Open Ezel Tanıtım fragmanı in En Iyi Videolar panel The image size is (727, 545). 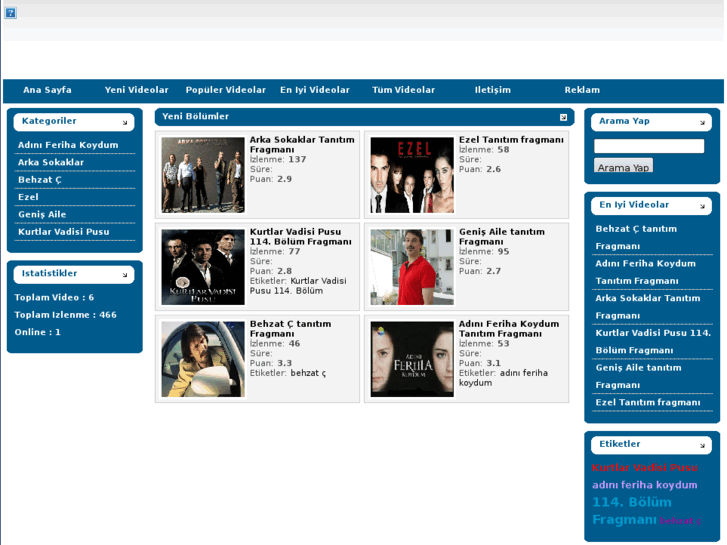click(648, 403)
